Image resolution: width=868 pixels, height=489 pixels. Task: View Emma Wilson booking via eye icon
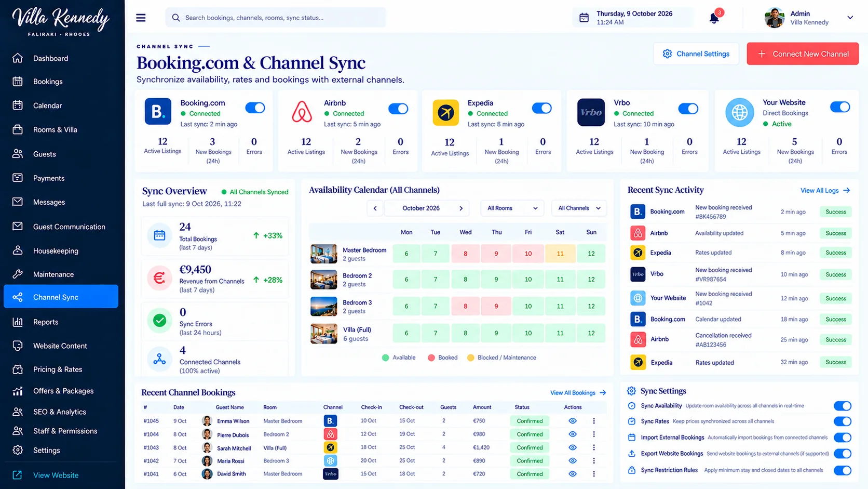pyautogui.click(x=573, y=421)
